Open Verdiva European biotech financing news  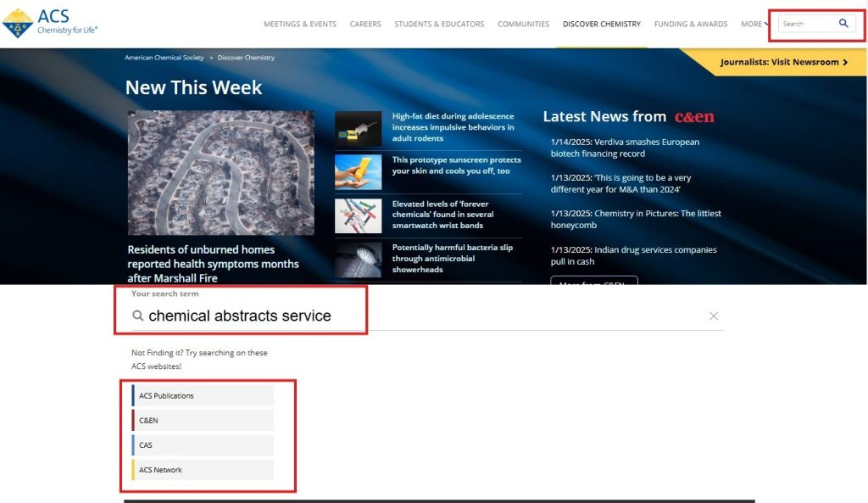tap(625, 148)
